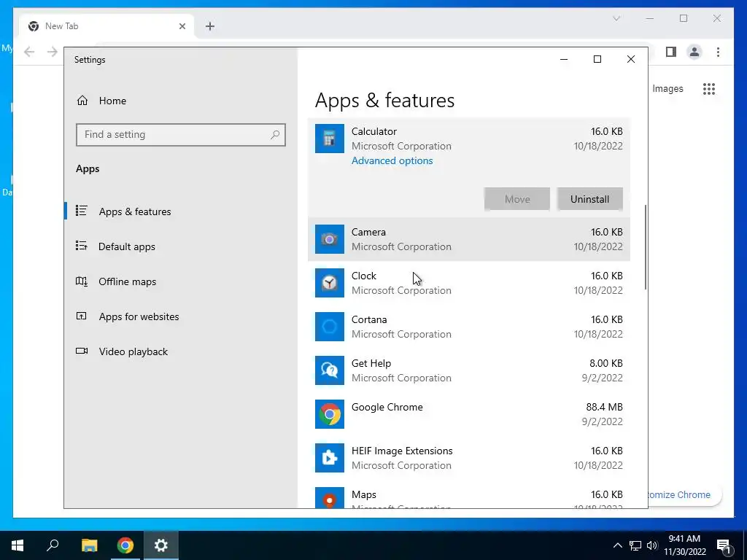Click the Apps & features sidebar icon
747x560 pixels.
82,211
